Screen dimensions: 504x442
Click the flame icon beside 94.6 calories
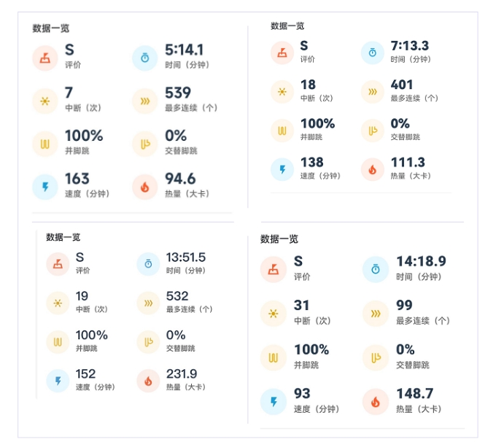tap(144, 187)
